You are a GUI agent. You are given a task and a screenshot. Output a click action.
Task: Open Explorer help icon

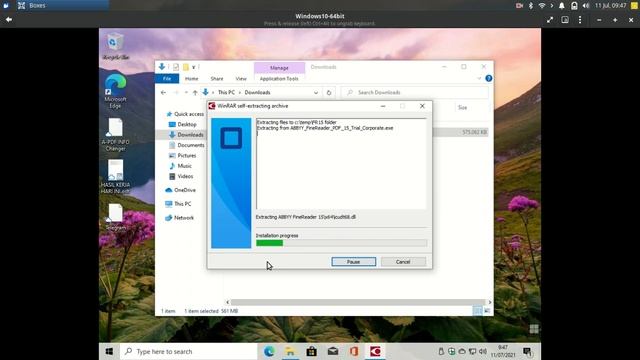pos(489,78)
